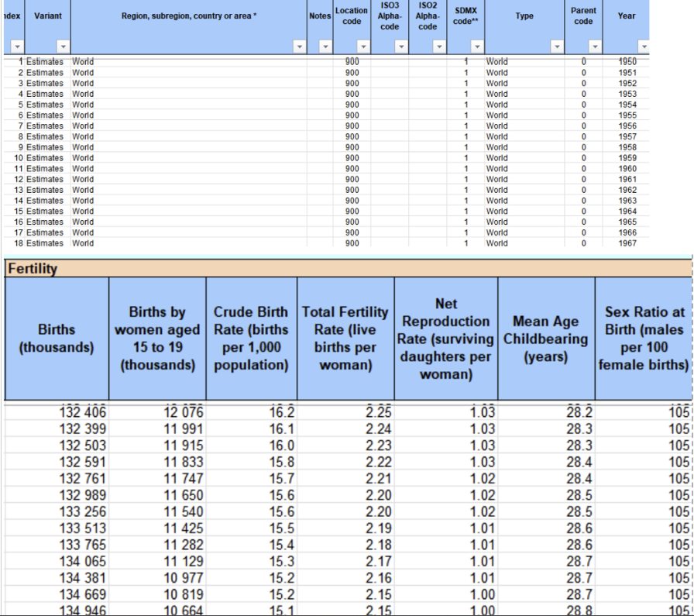The image size is (694, 616).
Task: Select the Fertility section header bar
Action: (349, 268)
